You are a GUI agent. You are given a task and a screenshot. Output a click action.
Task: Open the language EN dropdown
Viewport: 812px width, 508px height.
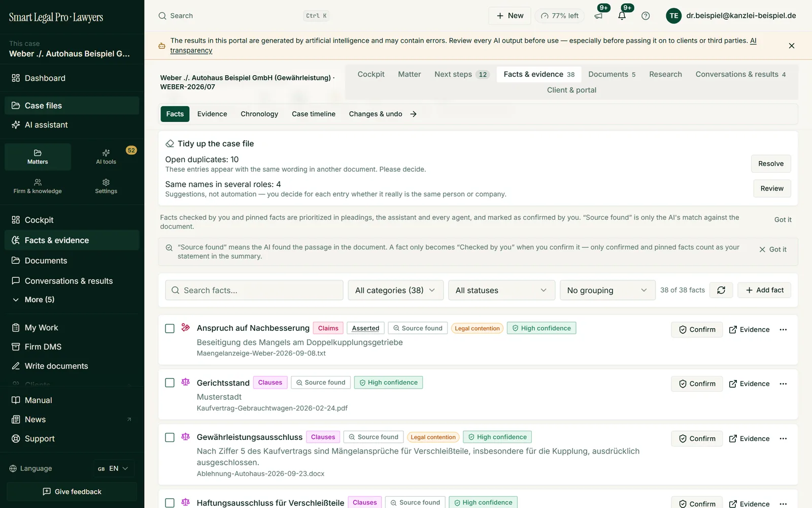tap(114, 468)
